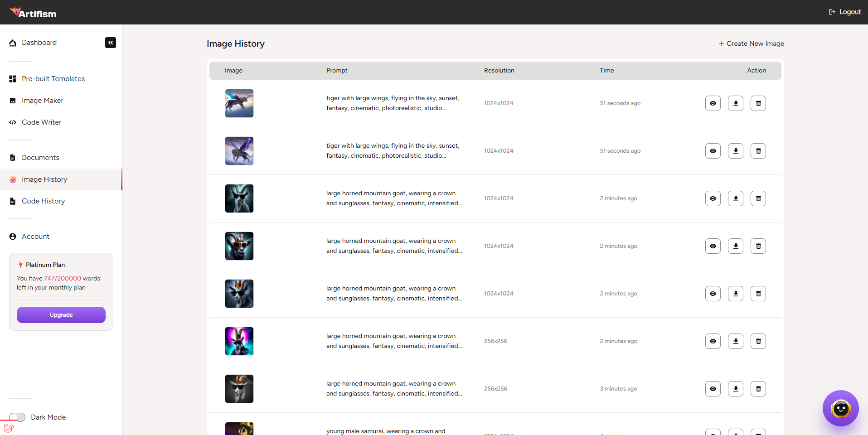The height and width of the screenshot is (435, 868).
Task: Open Image Maker from the sidebar
Action: click(42, 101)
